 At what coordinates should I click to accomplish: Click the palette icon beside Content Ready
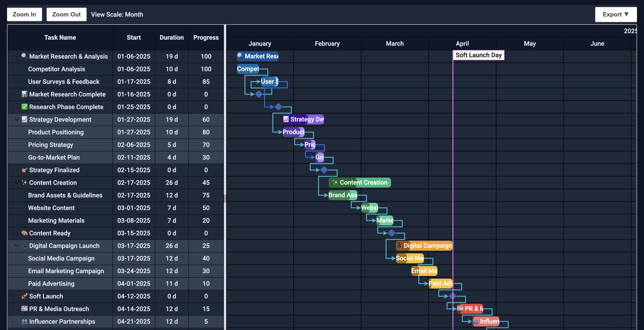click(x=24, y=233)
